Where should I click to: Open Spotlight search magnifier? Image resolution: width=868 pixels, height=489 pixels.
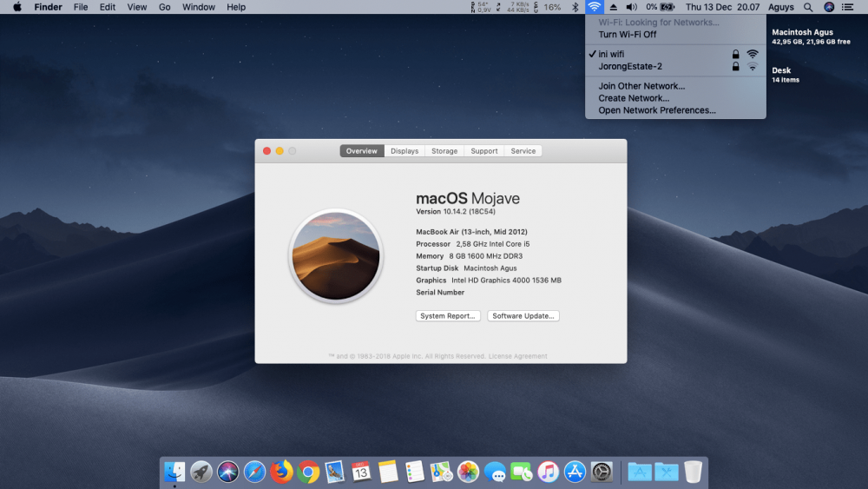click(808, 7)
